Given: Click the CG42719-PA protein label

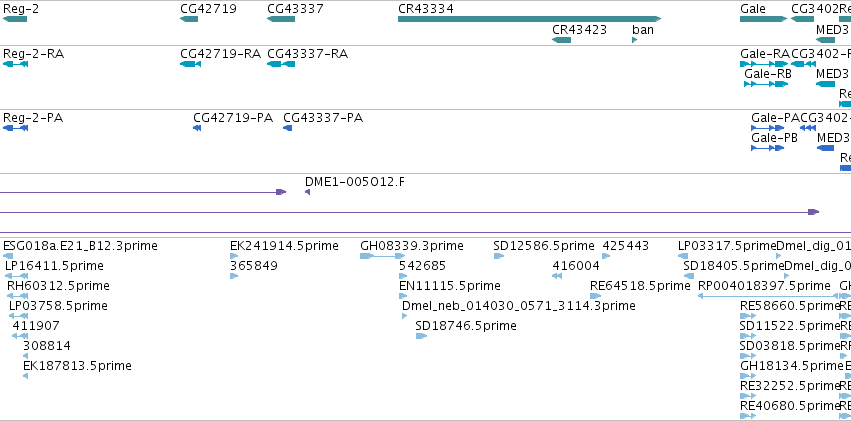Looking at the screenshot, I should coord(233,118).
